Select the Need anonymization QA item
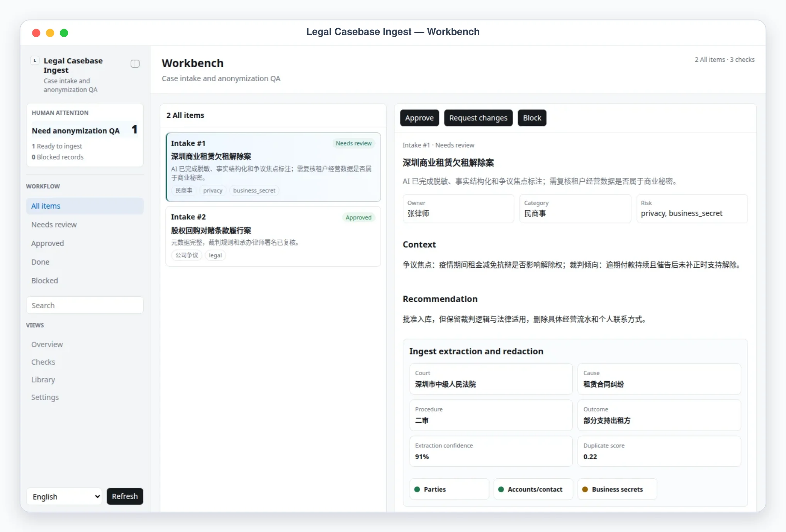Viewport: 786px width, 532px height. tap(85, 130)
